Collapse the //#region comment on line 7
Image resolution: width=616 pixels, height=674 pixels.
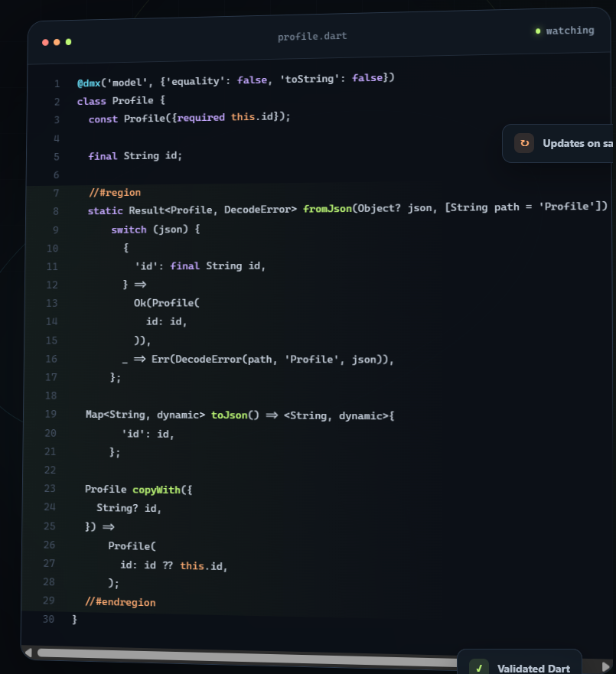click(x=115, y=193)
